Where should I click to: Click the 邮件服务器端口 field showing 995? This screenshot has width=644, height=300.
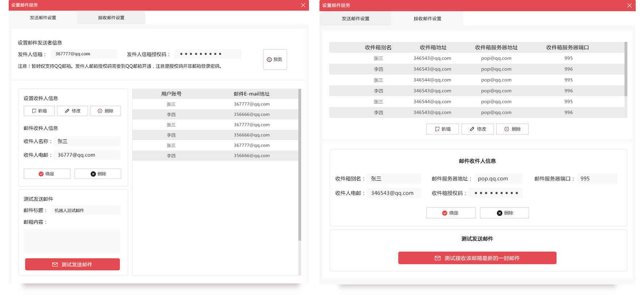tap(597, 179)
